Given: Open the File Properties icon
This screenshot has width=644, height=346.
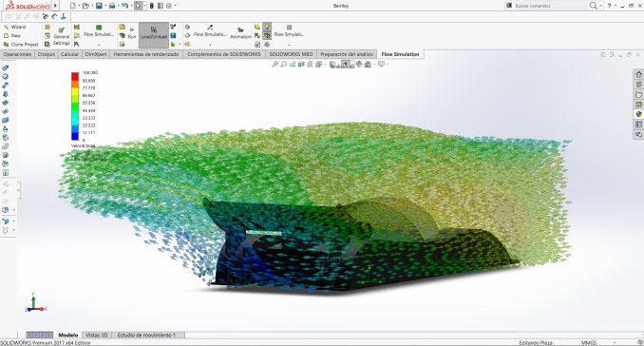Looking at the screenshot, I should (161, 6).
